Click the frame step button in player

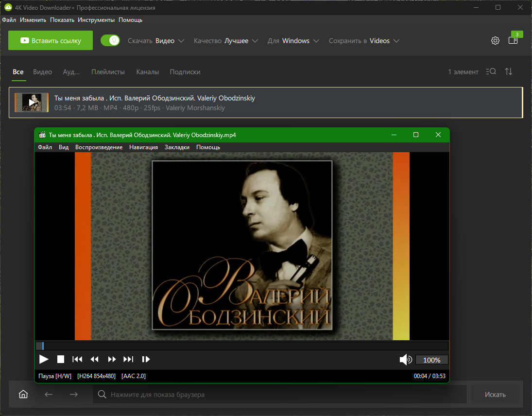click(x=146, y=359)
